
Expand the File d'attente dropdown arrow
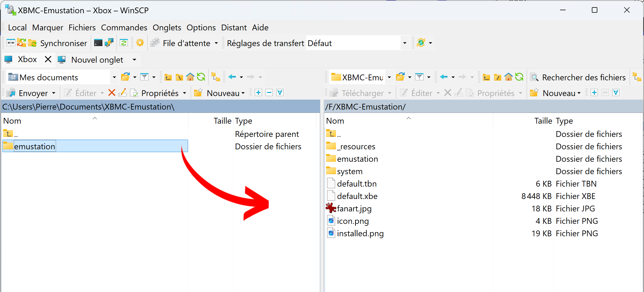tap(216, 43)
